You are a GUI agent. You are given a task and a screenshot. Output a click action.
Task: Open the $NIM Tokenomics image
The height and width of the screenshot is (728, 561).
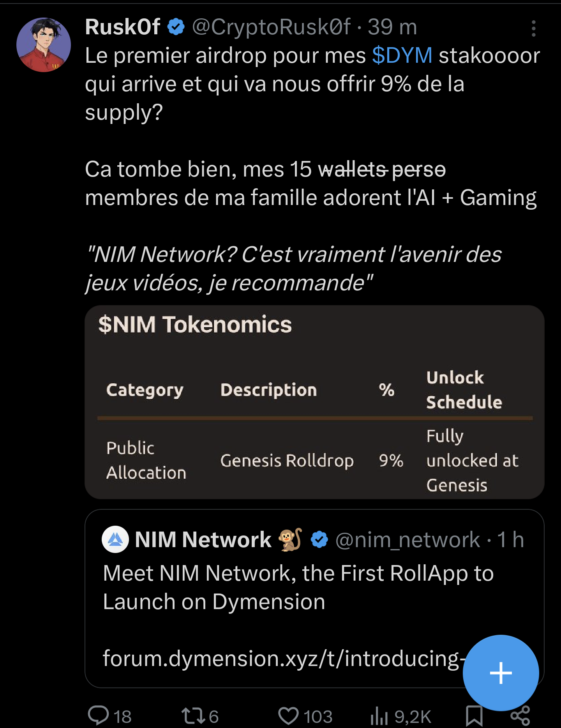(x=314, y=402)
